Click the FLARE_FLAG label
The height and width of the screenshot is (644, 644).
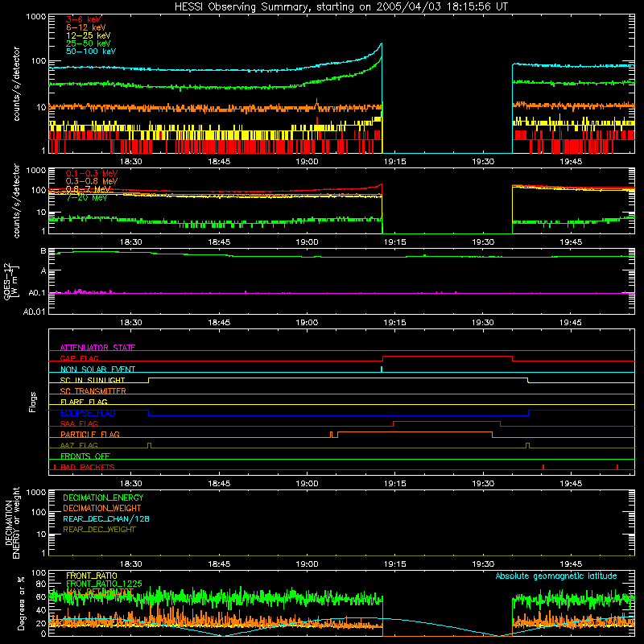click(x=84, y=402)
